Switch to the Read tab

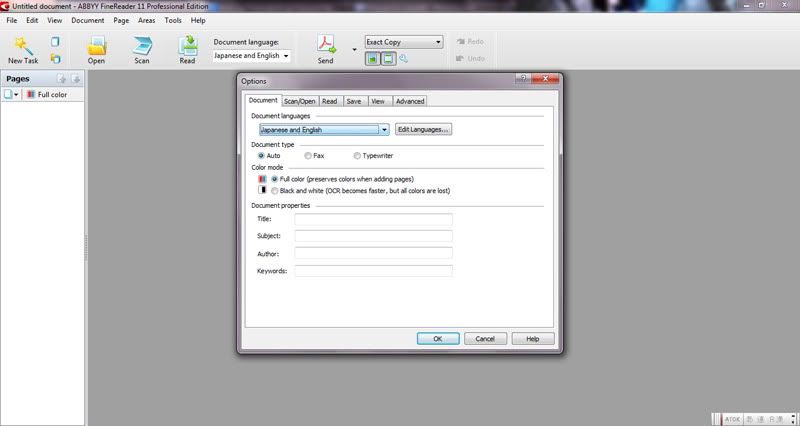330,101
